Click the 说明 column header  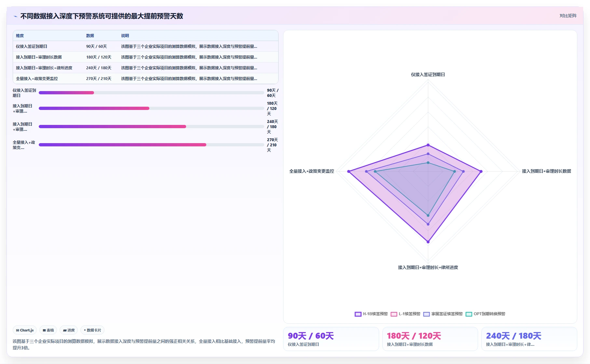125,36
